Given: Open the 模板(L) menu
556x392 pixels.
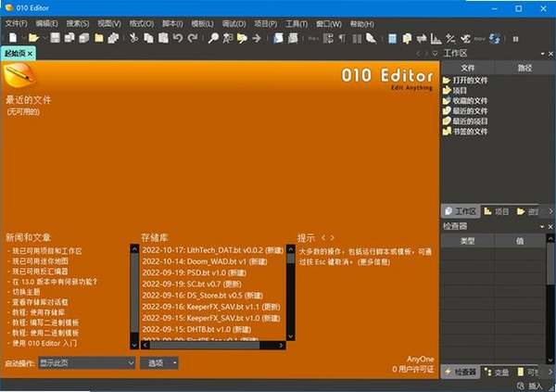Looking at the screenshot, I should [x=202, y=24].
